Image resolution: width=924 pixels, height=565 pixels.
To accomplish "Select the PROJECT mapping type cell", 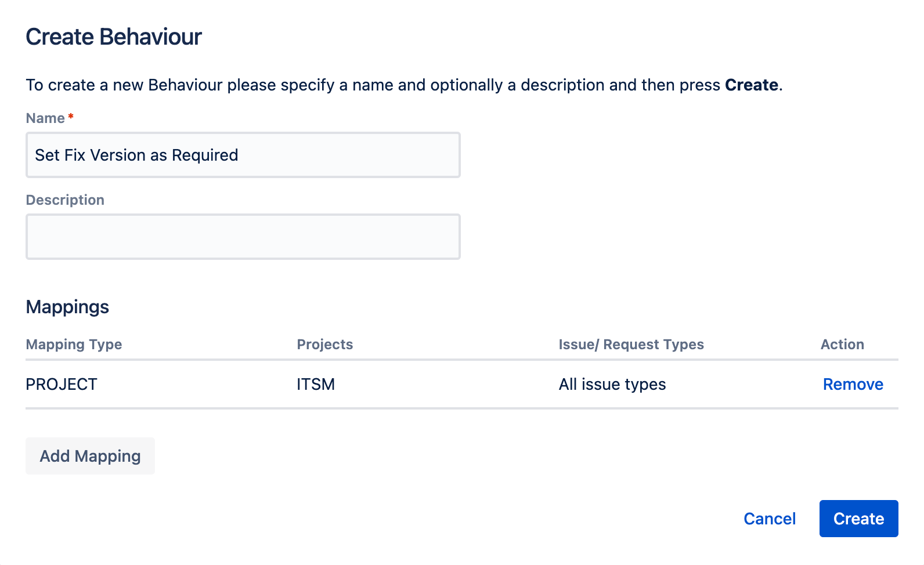I will 62,384.
